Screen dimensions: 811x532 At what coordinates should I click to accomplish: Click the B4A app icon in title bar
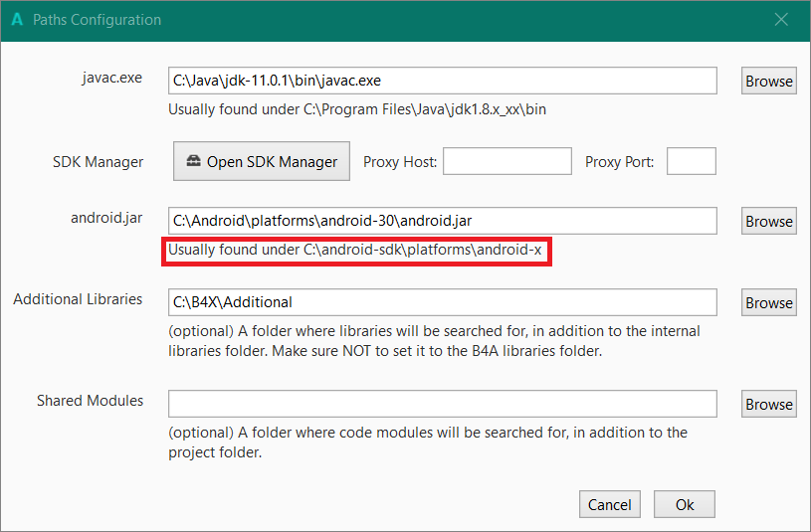click(x=17, y=20)
